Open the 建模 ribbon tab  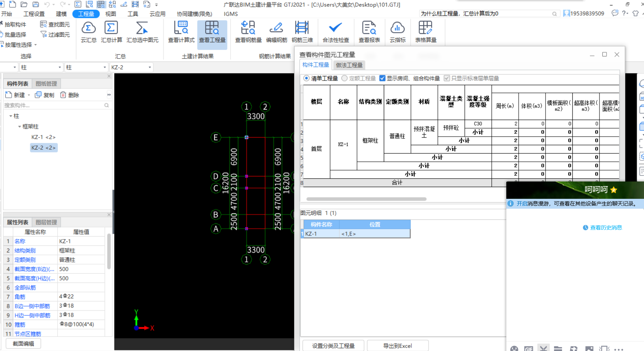61,14
